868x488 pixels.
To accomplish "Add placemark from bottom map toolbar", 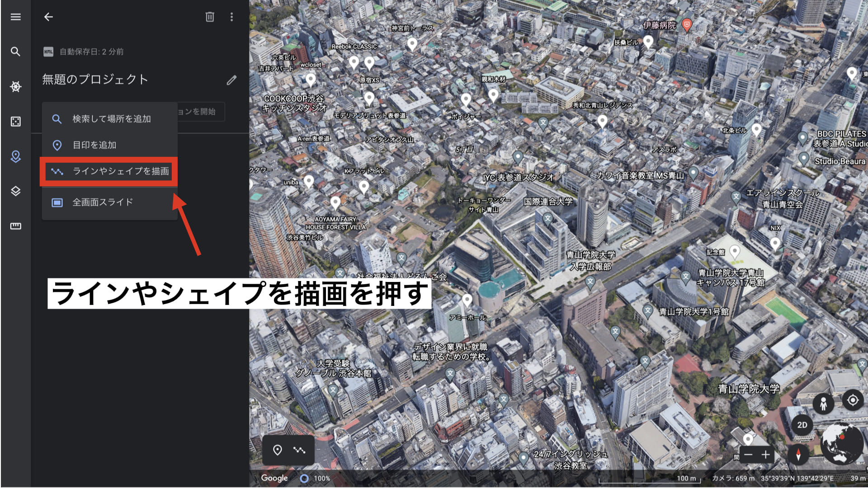I will (x=278, y=450).
